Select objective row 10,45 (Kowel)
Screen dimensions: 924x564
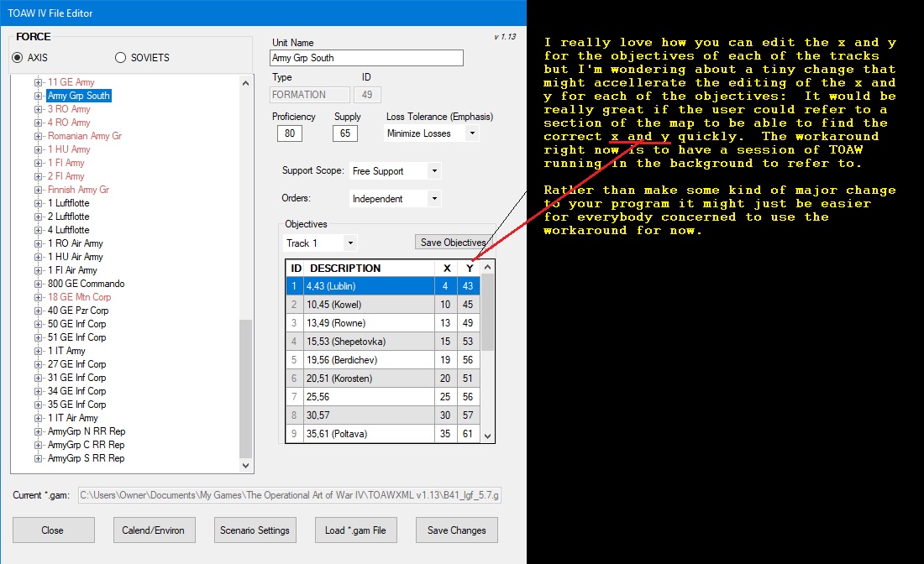tap(383, 305)
